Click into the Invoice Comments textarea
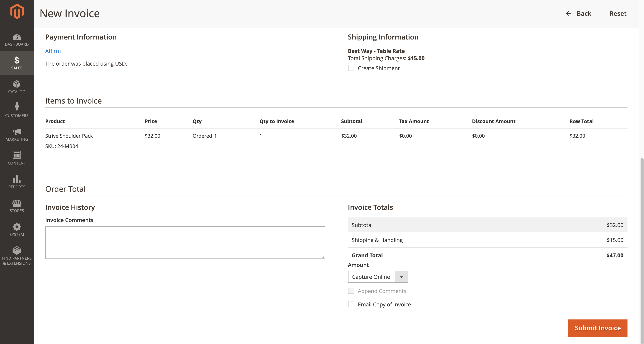This screenshot has height=344, width=644. (185, 243)
